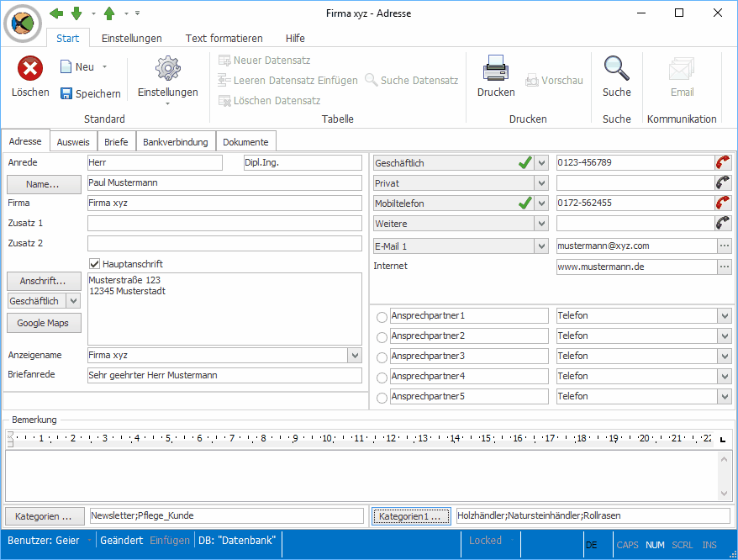Viewport: 738px width, 560px height.
Task: Click the Zusatz 1 input field
Action: tap(224, 224)
